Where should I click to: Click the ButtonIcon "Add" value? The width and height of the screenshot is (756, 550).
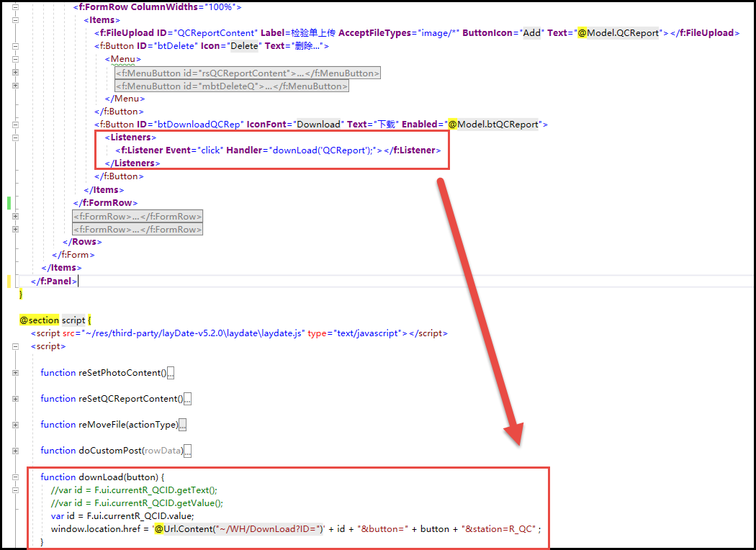click(x=532, y=33)
